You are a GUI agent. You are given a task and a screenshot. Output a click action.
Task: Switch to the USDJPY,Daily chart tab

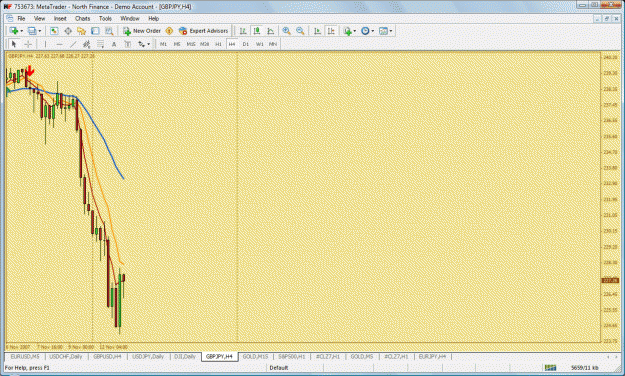pyautogui.click(x=148, y=356)
